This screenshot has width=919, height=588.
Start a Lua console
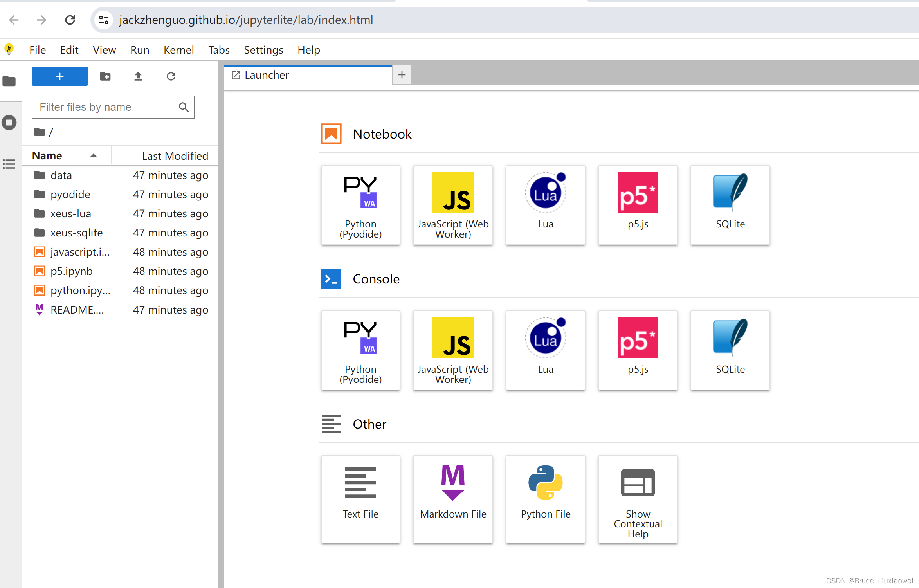545,351
